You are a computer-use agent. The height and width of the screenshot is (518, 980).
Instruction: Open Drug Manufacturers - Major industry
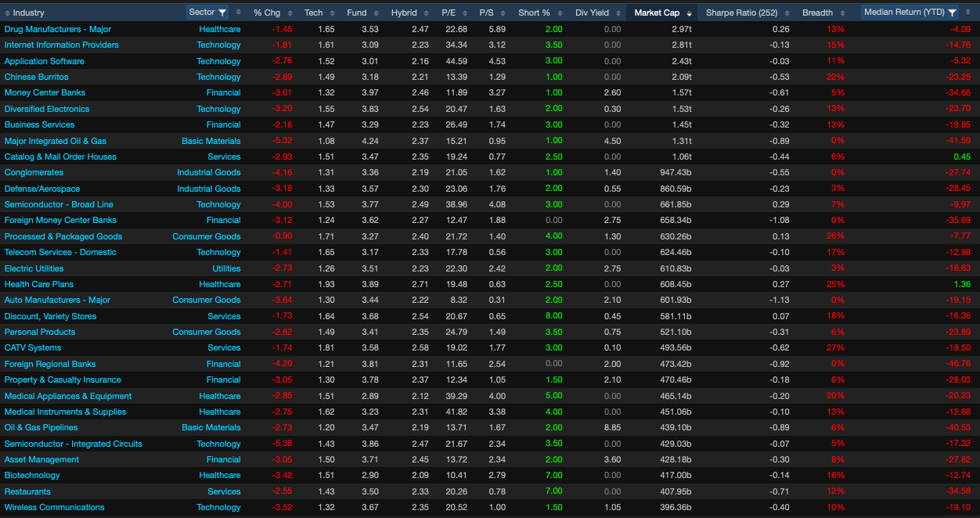58,29
